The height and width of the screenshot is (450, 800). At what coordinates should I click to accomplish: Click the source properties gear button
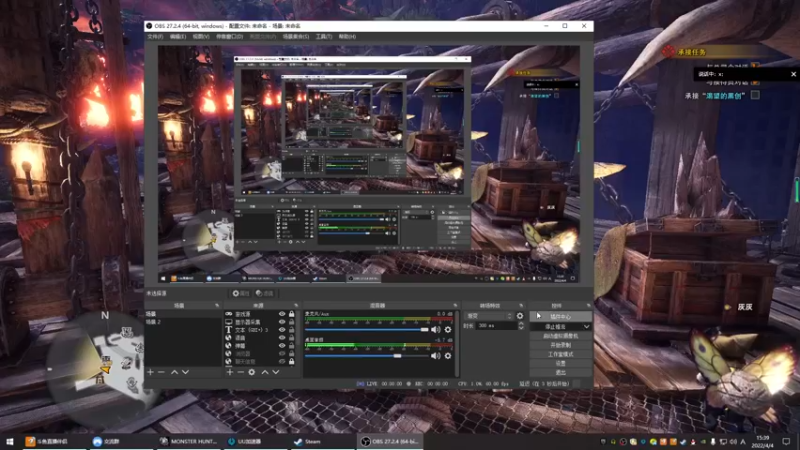[x=241, y=293]
